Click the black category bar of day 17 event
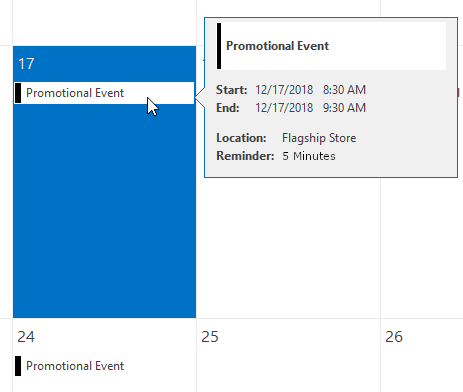The height and width of the screenshot is (392, 463). click(x=18, y=93)
